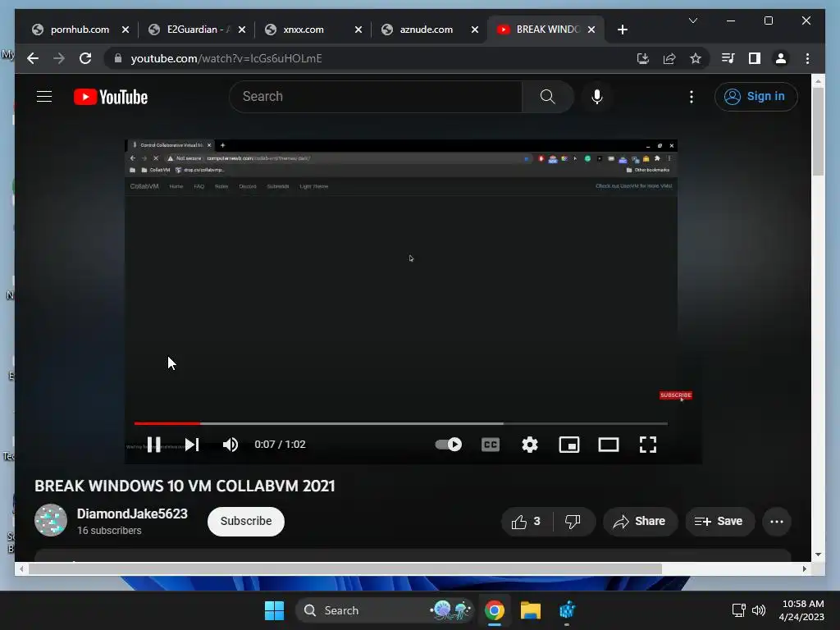Click the horizontal scrollbar at bottom
Screen dimensions: 840x630
click(345, 569)
